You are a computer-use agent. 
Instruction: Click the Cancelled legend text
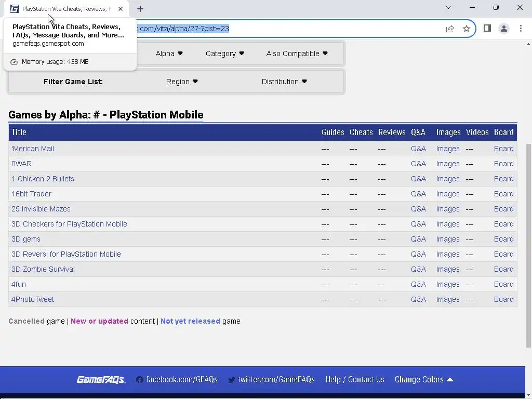(x=26, y=321)
